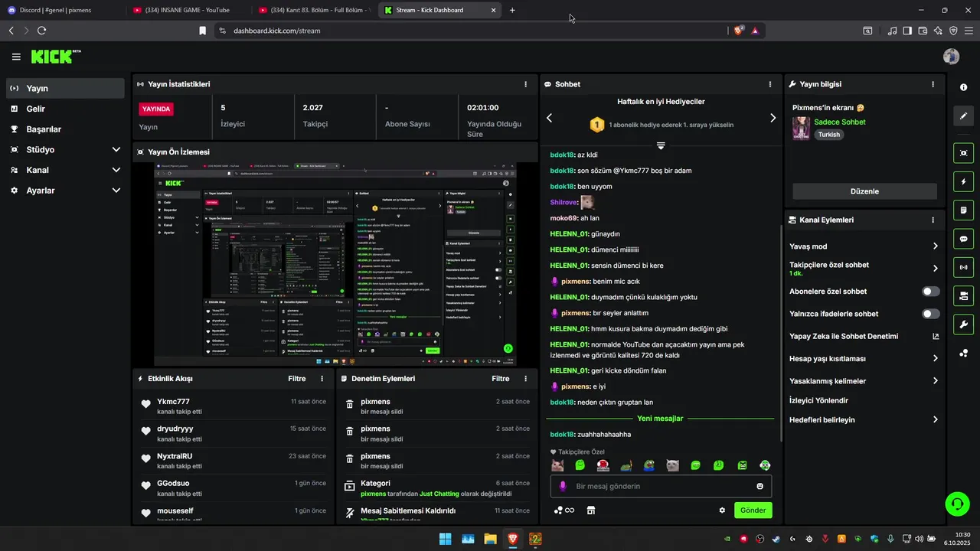
Task: Open Kanal Eylemleri panel three-dot menu
Action: tap(933, 220)
